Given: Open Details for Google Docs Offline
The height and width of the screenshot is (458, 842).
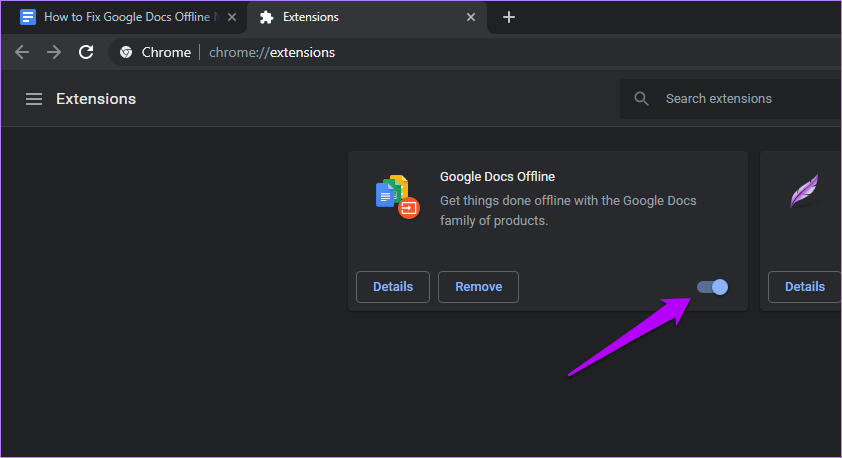Looking at the screenshot, I should coord(393,287).
